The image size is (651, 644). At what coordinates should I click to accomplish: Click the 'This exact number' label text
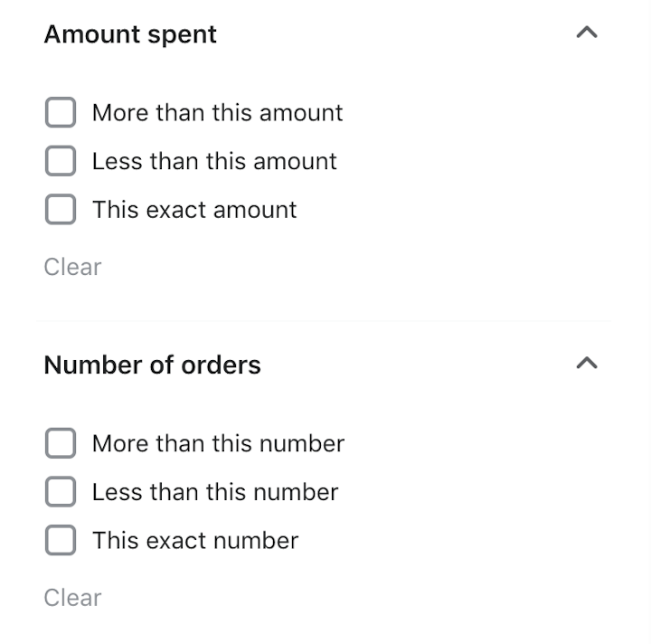(195, 541)
